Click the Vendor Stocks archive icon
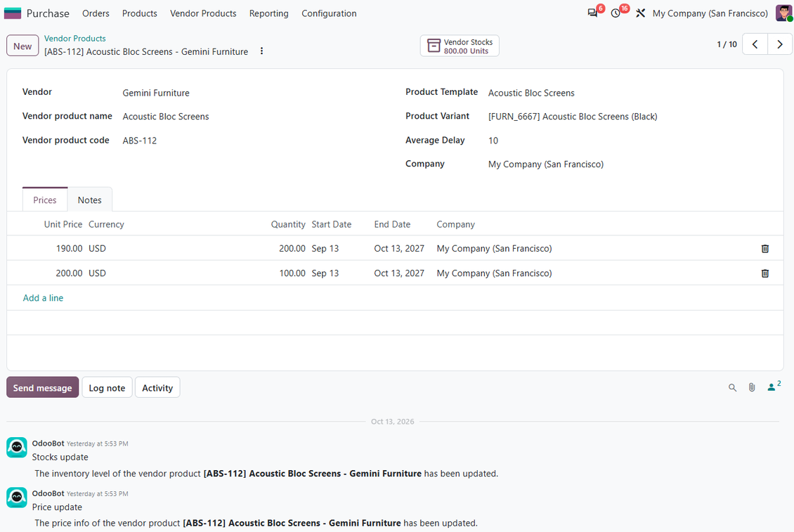Viewport: 794px width, 532px height. click(x=434, y=46)
